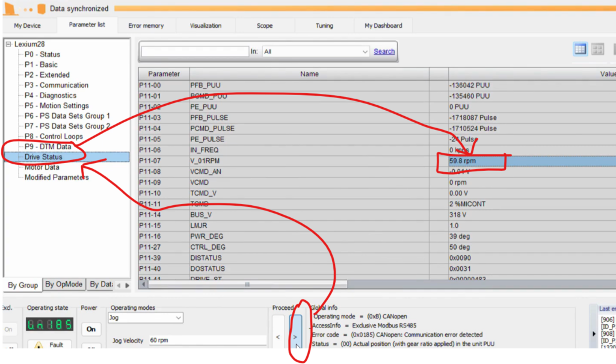Click the Search link
This screenshot has width=616, height=364.
tap(384, 52)
